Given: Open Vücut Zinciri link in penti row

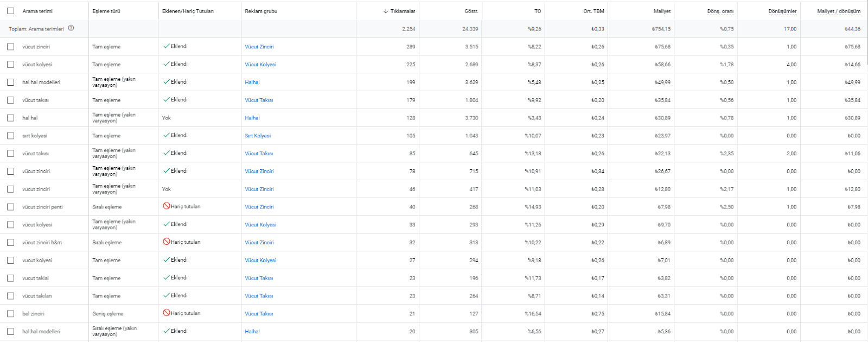Looking at the screenshot, I should [x=259, y=207].
